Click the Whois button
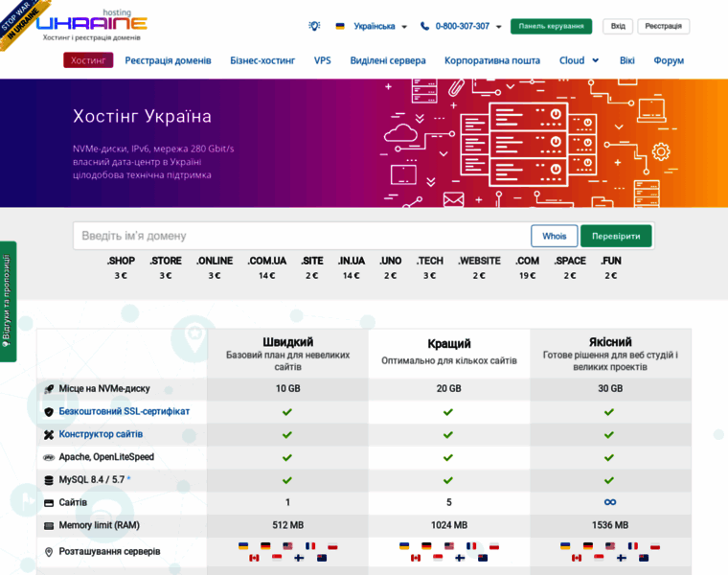This screenshot has height=575, width=728. [555, 236]
